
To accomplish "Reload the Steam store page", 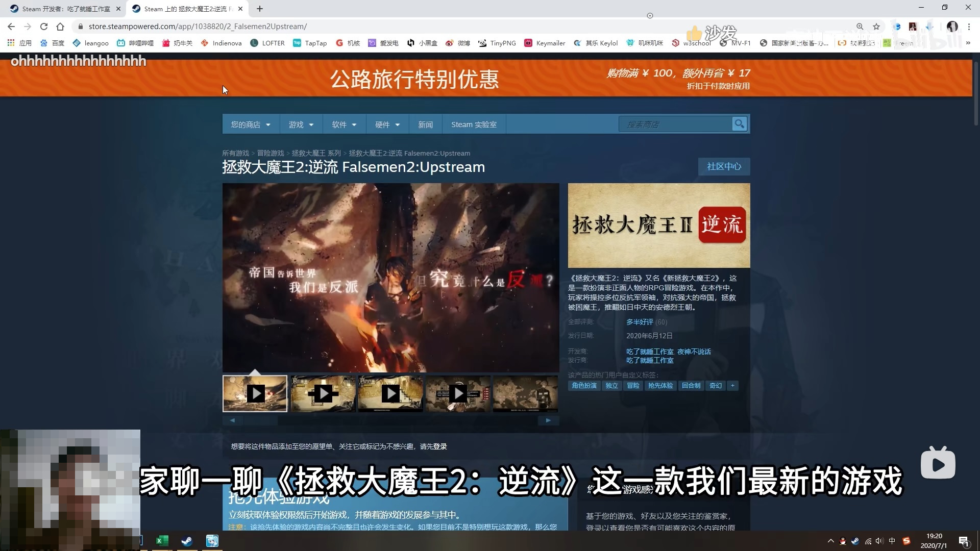I will [x=44, y=27].
